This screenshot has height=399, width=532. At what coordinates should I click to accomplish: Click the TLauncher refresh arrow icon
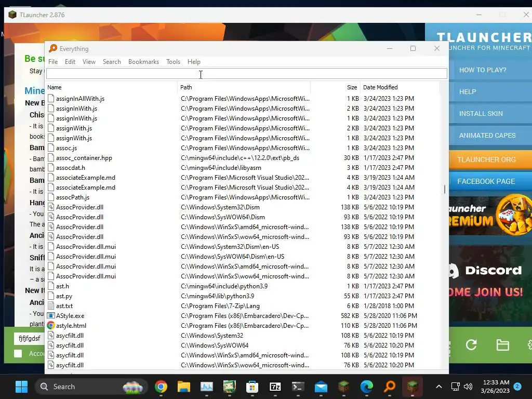click(471, 345)
